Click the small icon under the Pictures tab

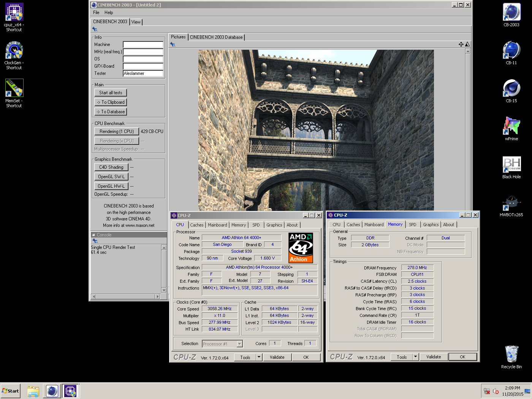[173, 44]
